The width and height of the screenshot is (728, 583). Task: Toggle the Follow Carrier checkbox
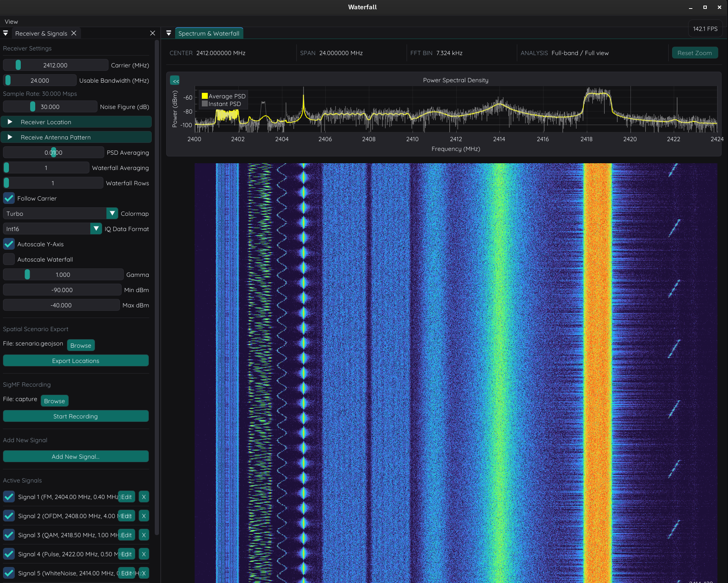pyautogui.click(x=9, y=198)
